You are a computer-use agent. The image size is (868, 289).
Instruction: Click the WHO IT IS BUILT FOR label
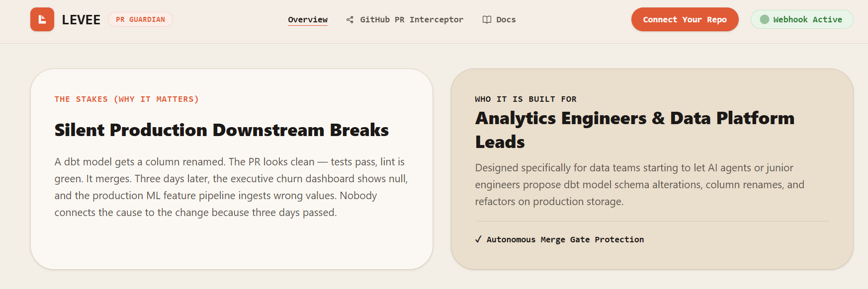(x=526, y=99)
